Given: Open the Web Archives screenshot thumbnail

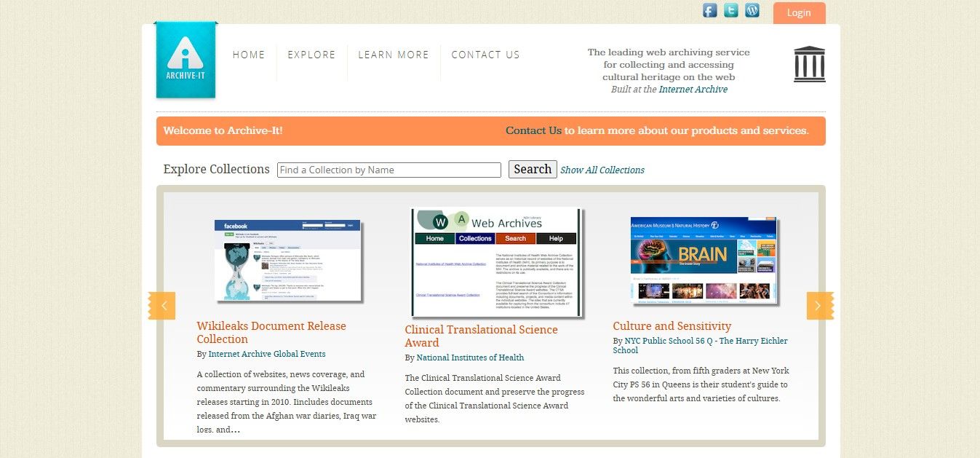Looking at the screenshot, I should click(x=496, y=262).
